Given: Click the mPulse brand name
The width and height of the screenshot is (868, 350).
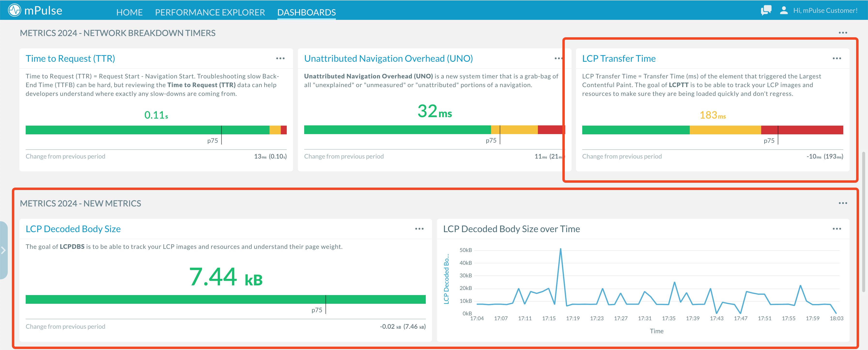Looking at the screenshot, I should (43, 10).
